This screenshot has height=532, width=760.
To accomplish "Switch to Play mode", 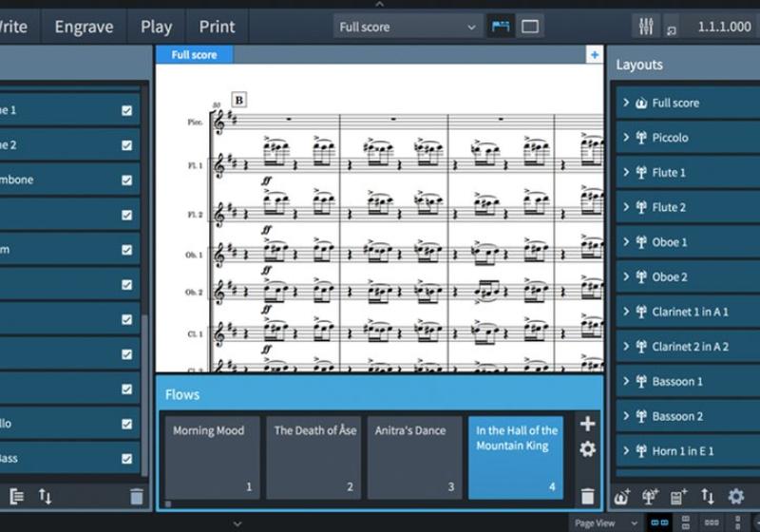I will pyautogui.click(x=156, y=27).
